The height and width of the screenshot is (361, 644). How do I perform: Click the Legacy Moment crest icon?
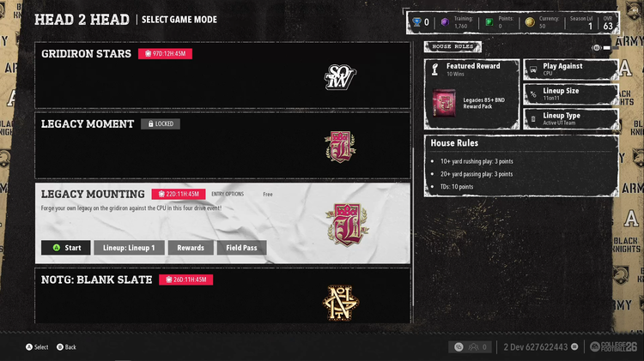tap(340, 147)
